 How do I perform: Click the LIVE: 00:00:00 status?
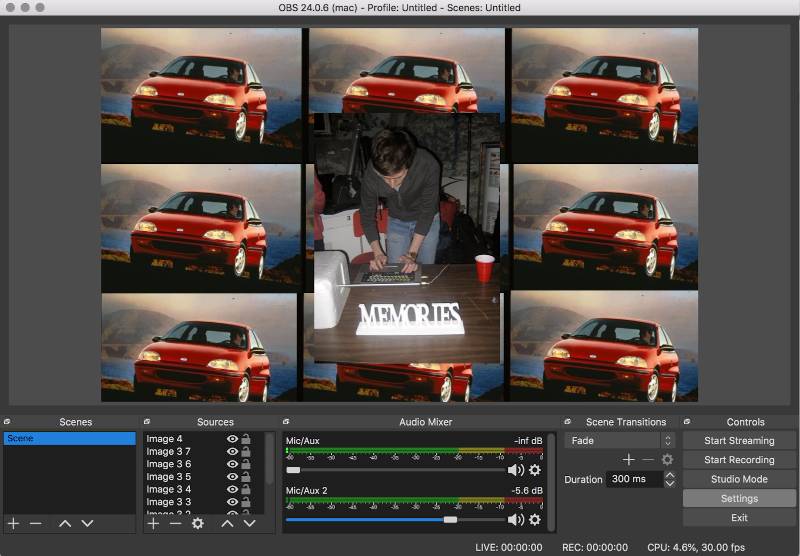click(x=509, y=547)
